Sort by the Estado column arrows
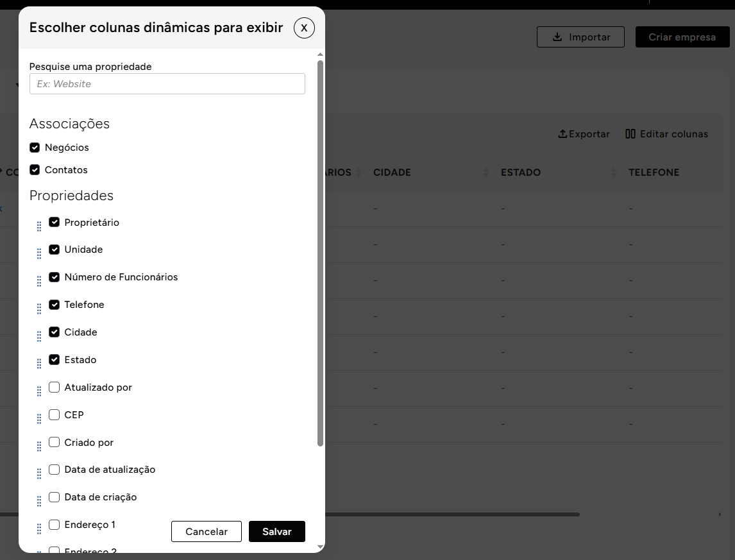 click(x=614, y=173)
